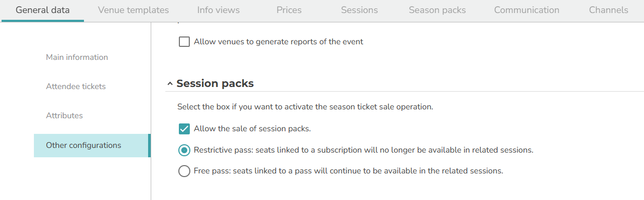
Task: Go to the Channels tab
Action: [x=609, y=10]
